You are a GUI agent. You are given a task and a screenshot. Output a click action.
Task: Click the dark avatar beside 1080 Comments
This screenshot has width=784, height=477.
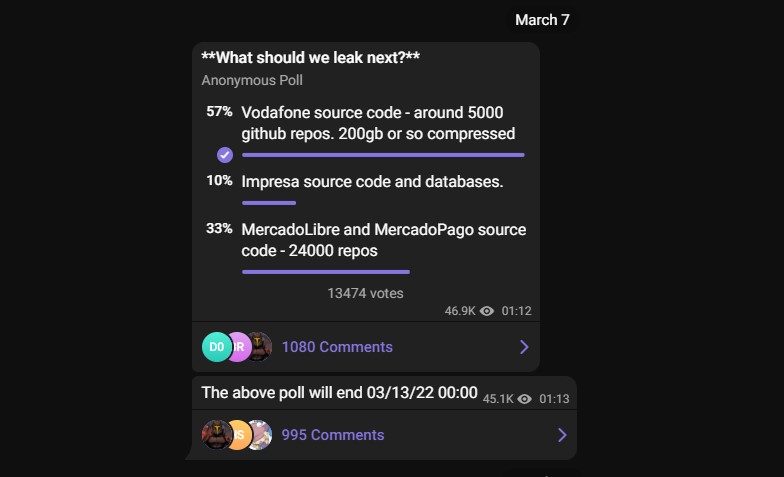(x=259, y=347)
